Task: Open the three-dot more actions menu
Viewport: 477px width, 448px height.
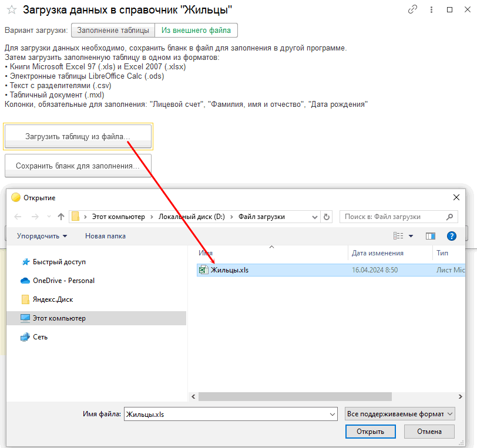Action: (431, 10)
